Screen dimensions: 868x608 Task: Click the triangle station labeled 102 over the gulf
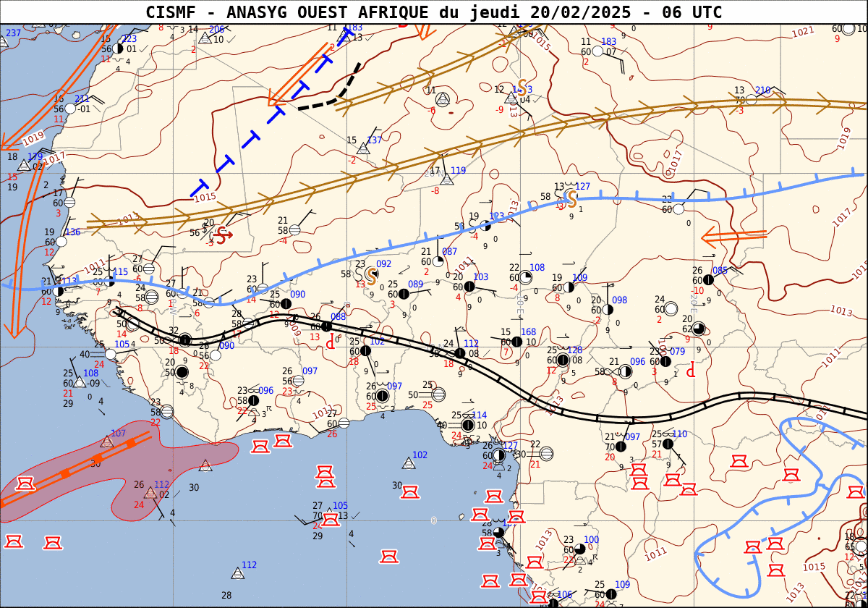[409, 463]
